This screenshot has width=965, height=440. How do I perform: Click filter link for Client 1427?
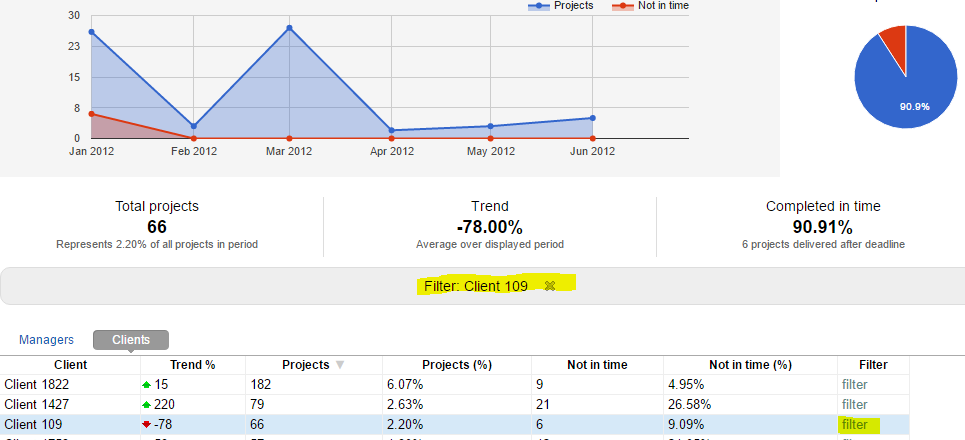tap(854, 404)
